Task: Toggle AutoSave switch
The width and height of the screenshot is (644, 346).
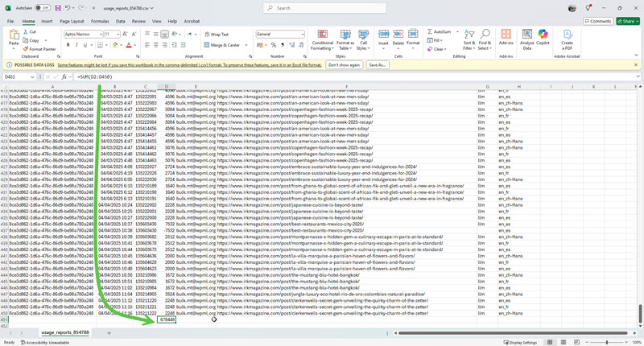Action: [x=43, y=8]
